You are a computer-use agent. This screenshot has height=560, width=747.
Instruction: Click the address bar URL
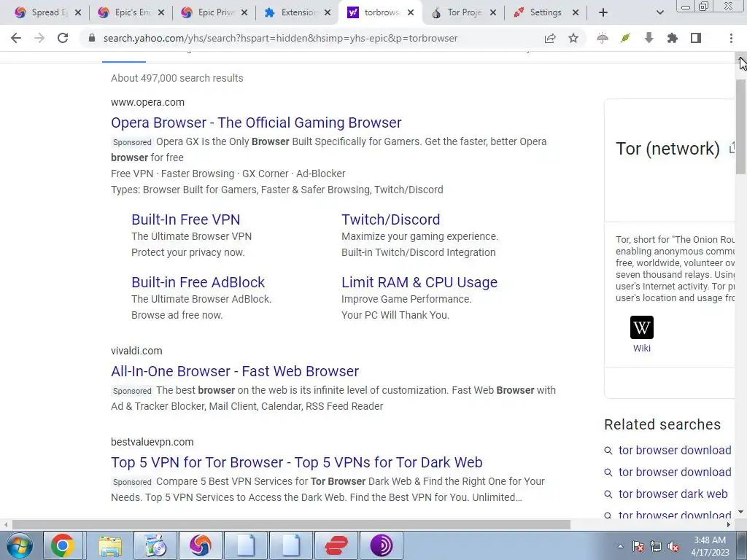coord(280,38)
